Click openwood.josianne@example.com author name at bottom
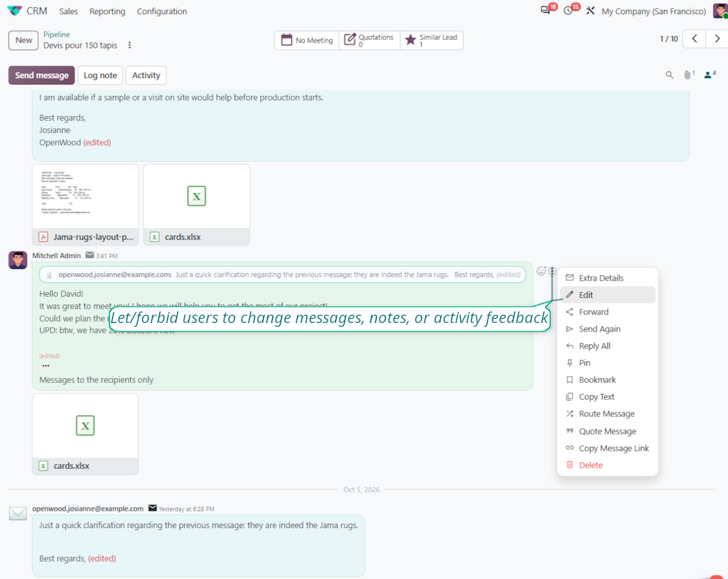 [88, 509]
